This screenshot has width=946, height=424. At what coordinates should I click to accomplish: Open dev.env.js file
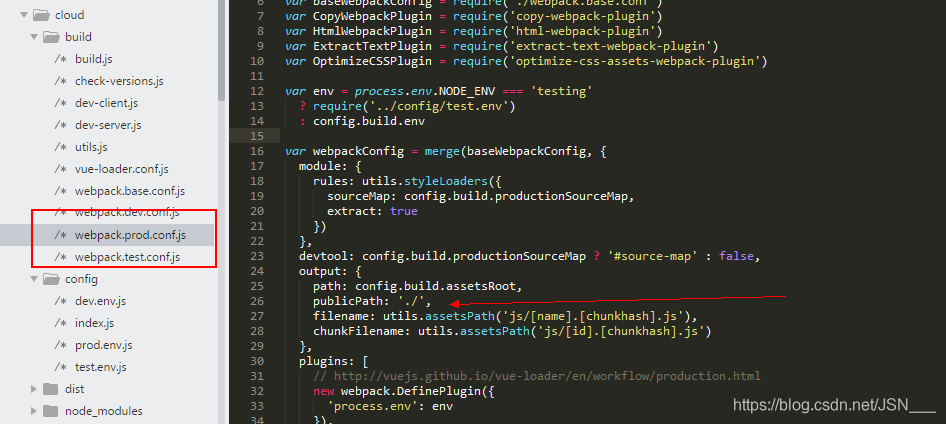(100, 301)
